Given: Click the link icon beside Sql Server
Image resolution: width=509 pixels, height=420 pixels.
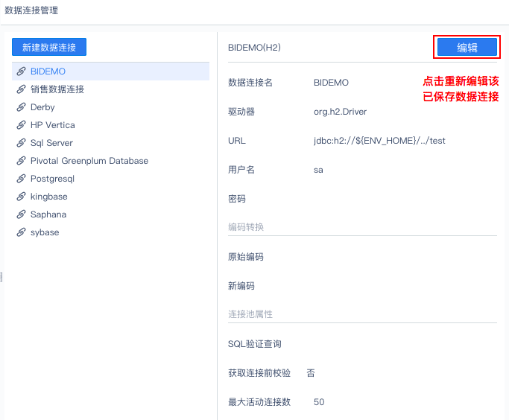Looking at the screenshot, I should pyautogui.click(x=21, y=143).
